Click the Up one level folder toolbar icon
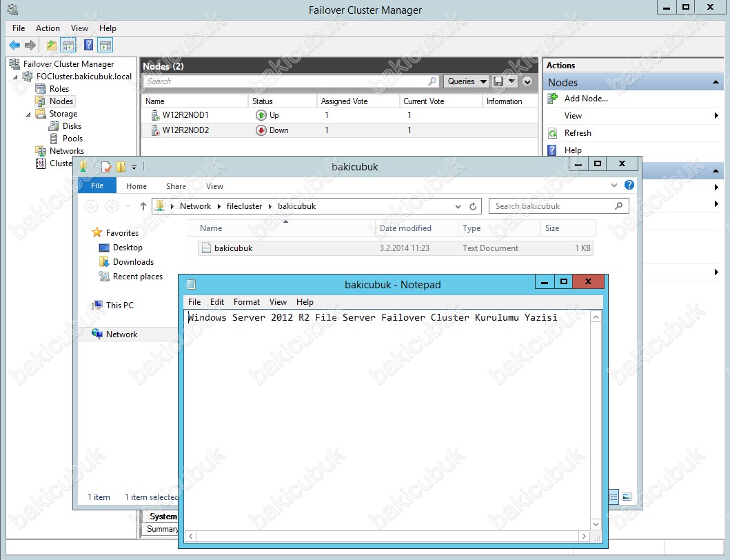Screen dimensions: 730x560 51,46
